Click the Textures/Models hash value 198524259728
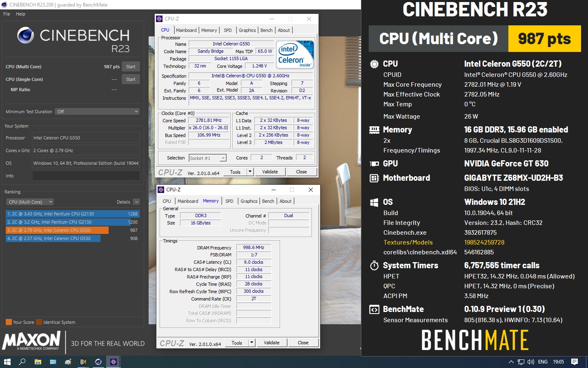Viewport: 588px width, 368px height. tap(484, 242)
